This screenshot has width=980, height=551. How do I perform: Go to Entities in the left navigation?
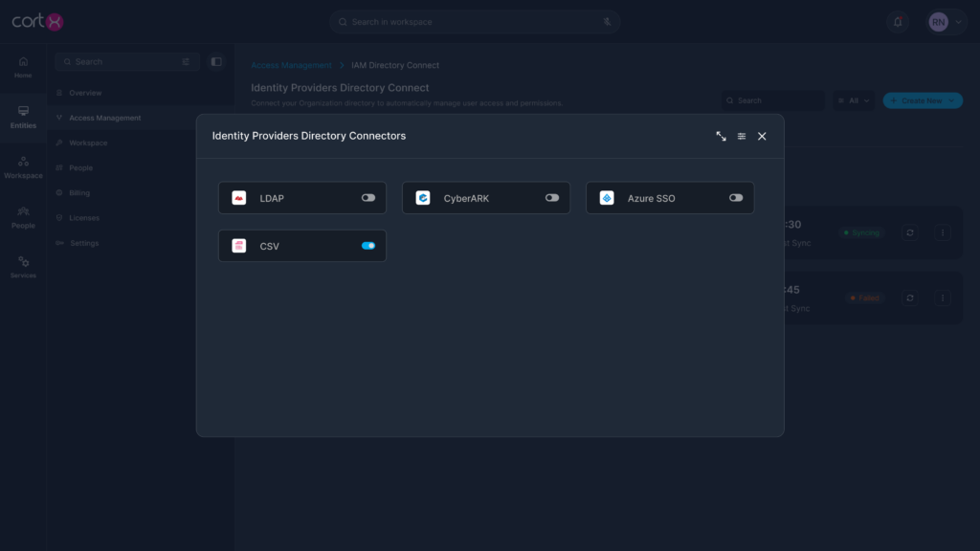[23, 117]
